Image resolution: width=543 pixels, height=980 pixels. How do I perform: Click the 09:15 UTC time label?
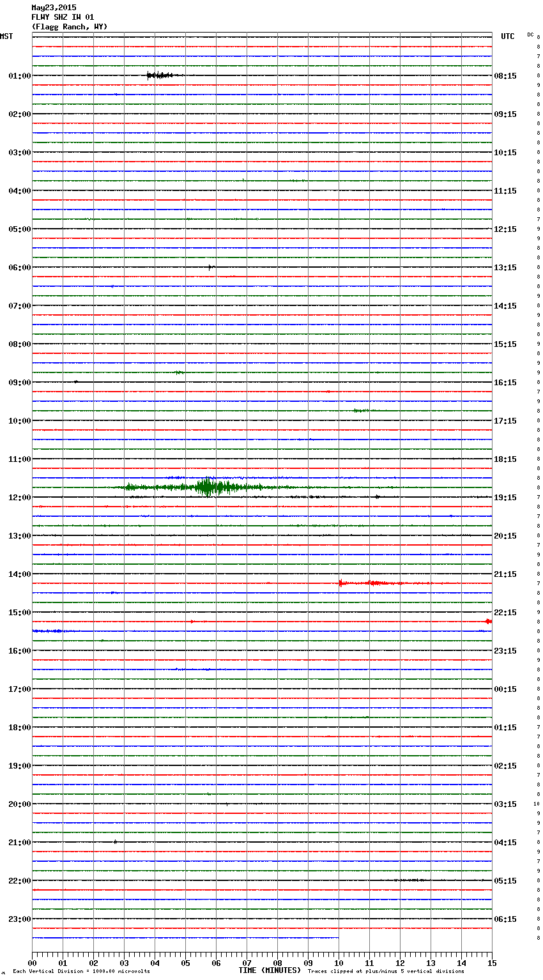pos(505,114)
